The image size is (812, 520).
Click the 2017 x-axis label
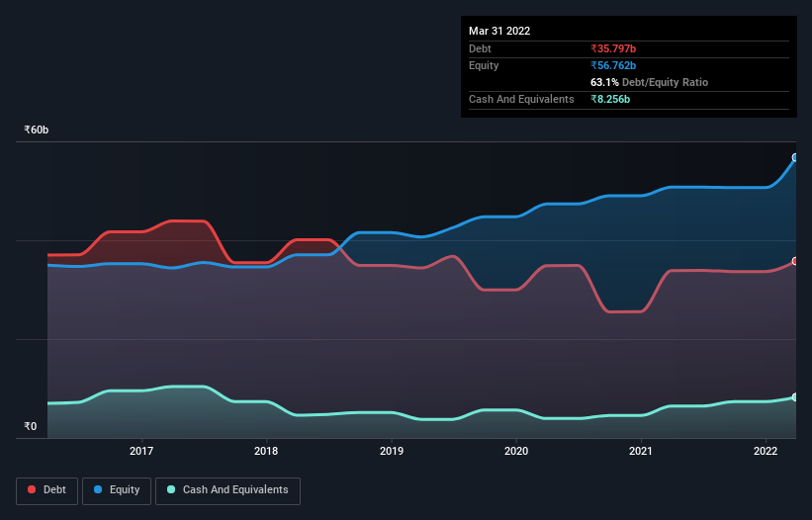141,451
